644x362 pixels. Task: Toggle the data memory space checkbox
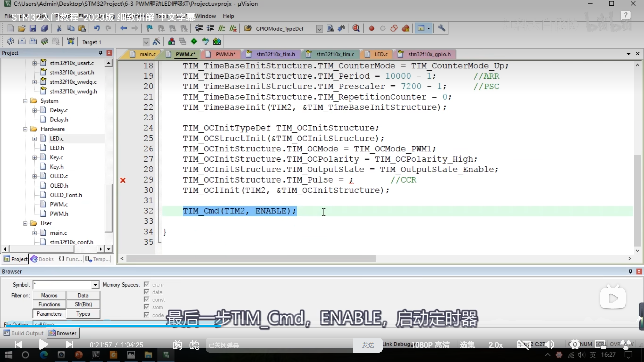coord(147,292)
